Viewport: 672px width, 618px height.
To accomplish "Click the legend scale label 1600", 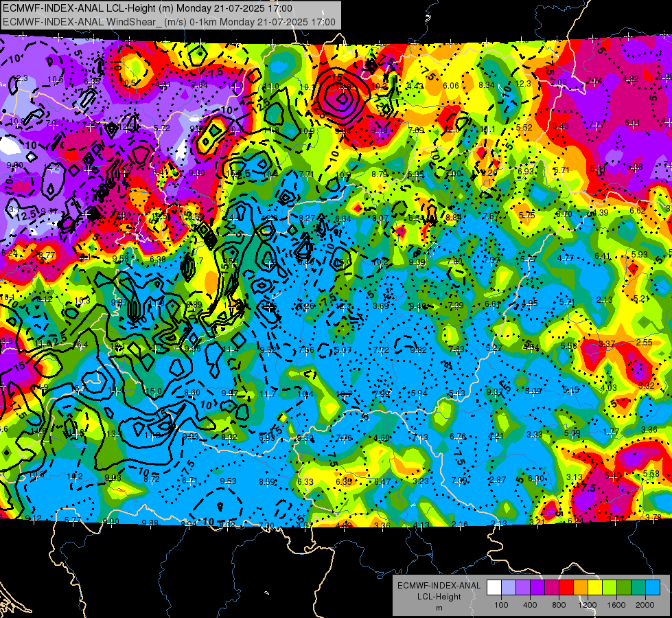I will pyautogui.click(x=616, y=605).
